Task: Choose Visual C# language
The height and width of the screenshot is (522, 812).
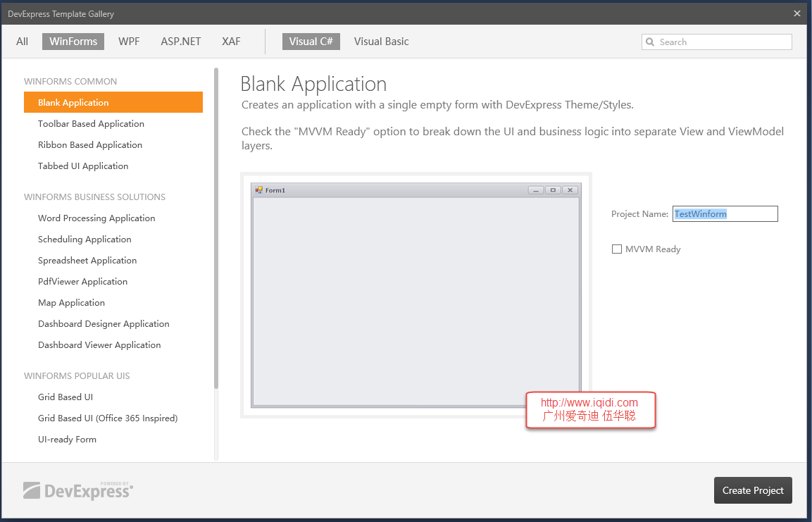Action: point(311,42)
